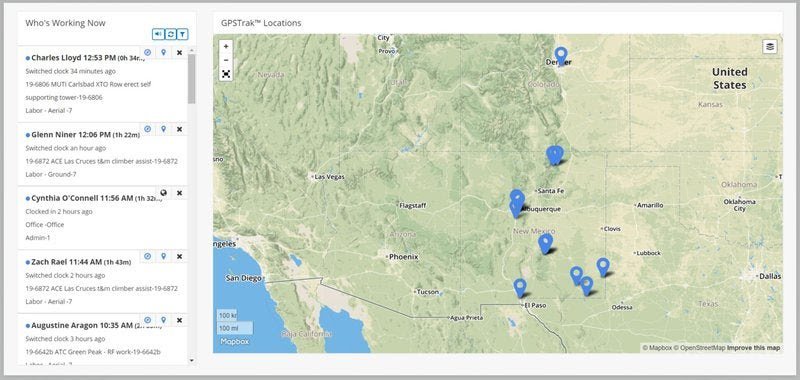800x380 pixels.
Task: Zoom in the map with plus button
Action: point(226,46)
